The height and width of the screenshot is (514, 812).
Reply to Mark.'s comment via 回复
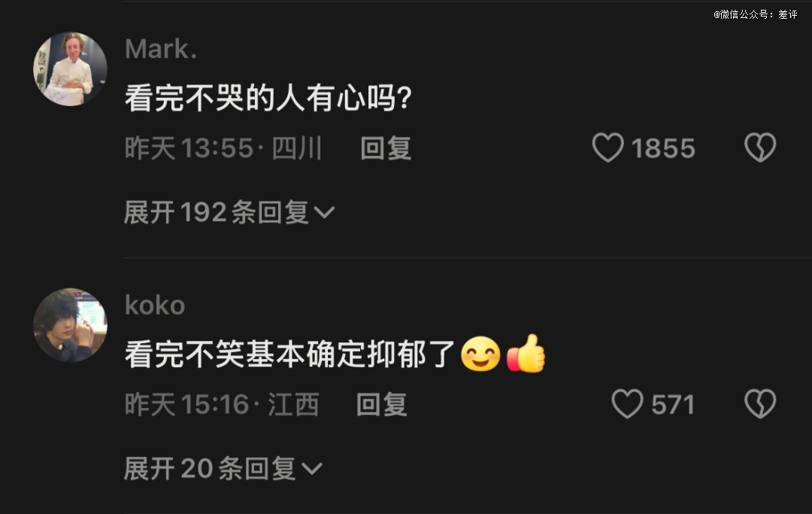(386, 148)
